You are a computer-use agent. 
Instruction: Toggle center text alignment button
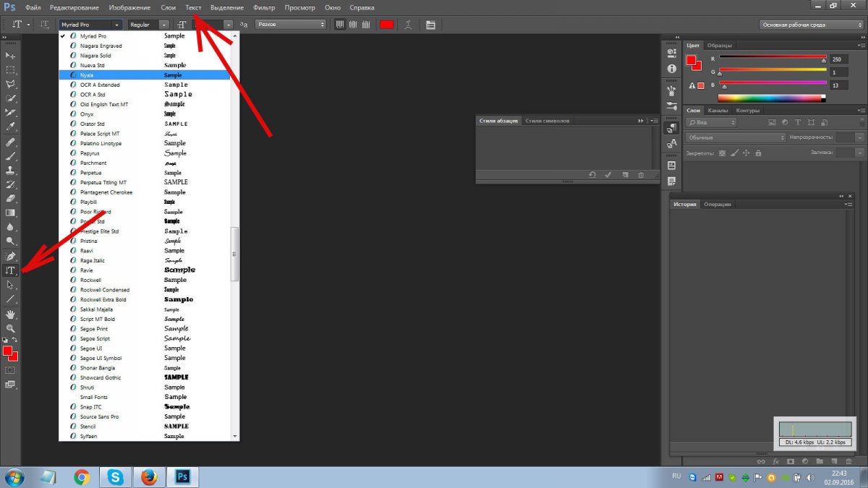pos(352,25)
